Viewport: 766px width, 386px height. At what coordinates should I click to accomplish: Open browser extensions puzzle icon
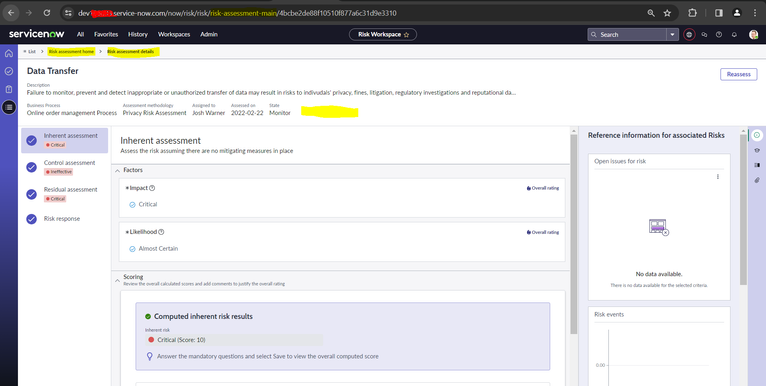tap(692, 13)
